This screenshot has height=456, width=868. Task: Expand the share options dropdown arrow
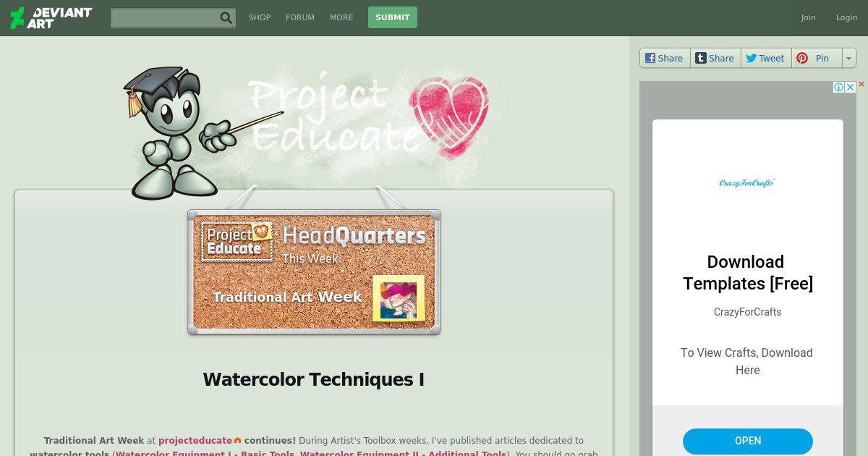coord(849,58)
